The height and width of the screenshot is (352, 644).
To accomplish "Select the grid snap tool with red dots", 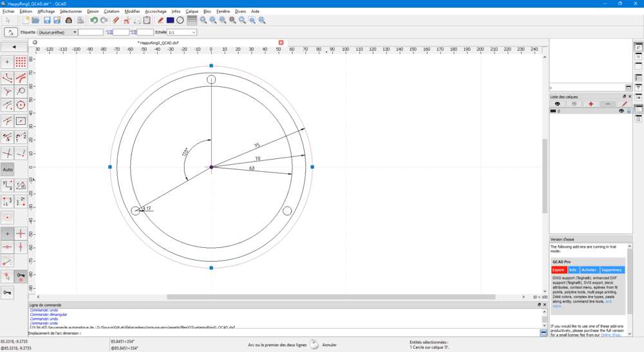I will (x=21, y=62).
